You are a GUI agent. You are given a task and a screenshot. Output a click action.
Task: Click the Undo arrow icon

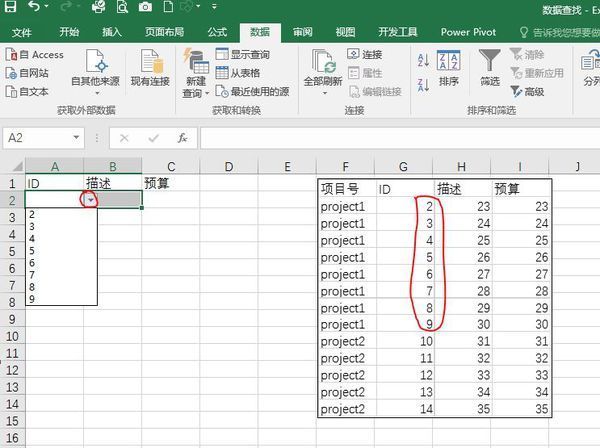coord(34,6)
